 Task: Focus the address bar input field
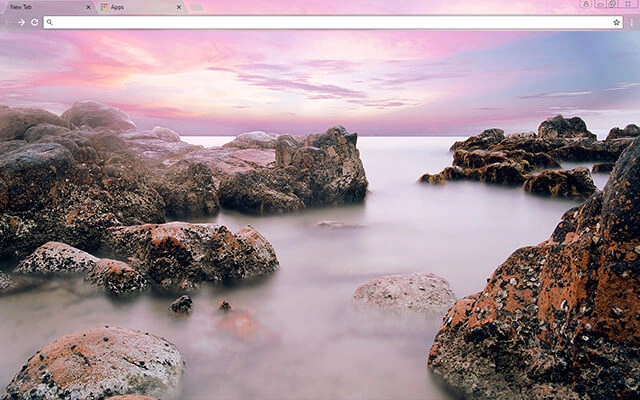pos(333,22)
